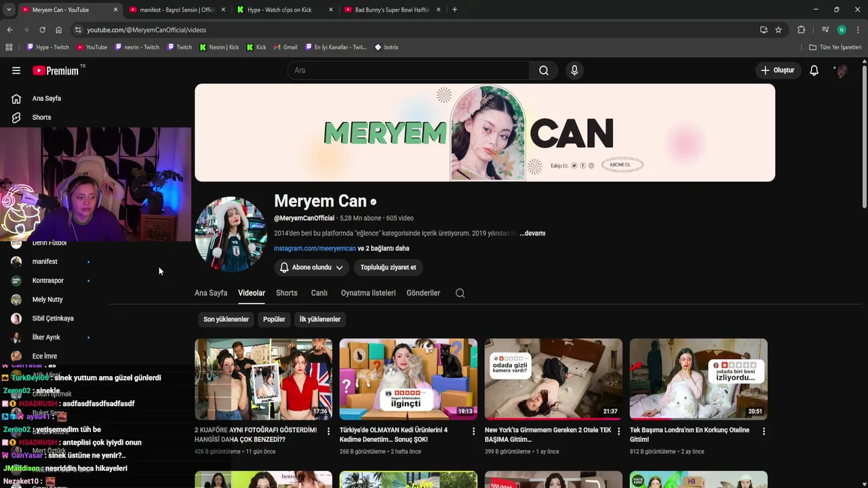Open the tab search dropdown arrow
Viewport: 868px width, 488px height.
tap(8, 9)
